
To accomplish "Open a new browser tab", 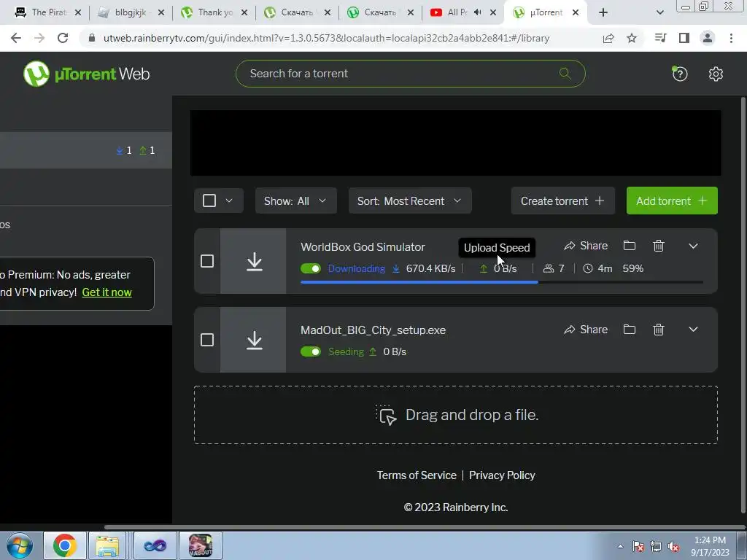I will click(603, 12).
